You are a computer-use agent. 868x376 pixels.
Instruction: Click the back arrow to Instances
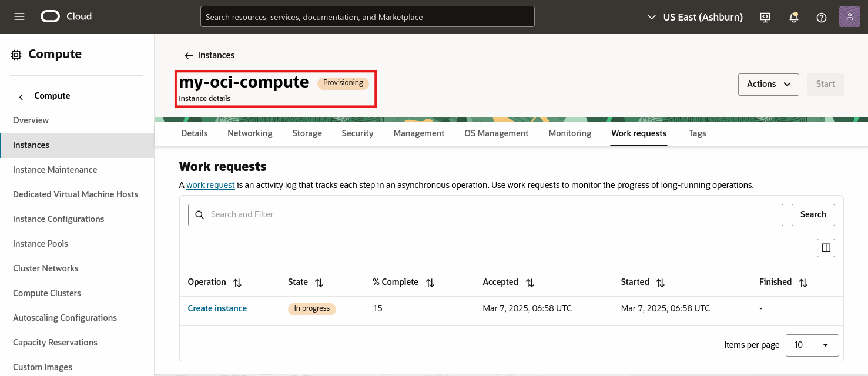pos(188,55)
